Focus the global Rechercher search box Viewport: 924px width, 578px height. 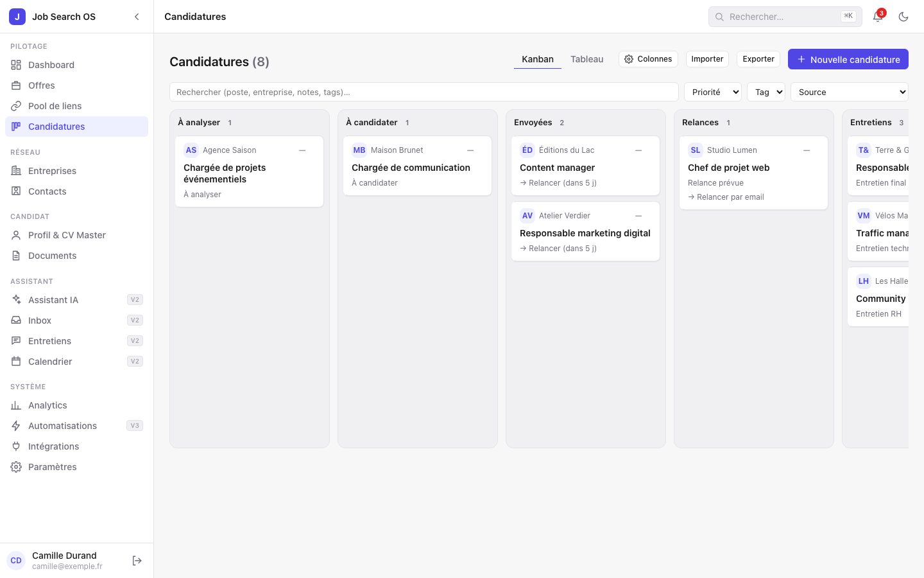pyautogui.click(x=785, y=17)
